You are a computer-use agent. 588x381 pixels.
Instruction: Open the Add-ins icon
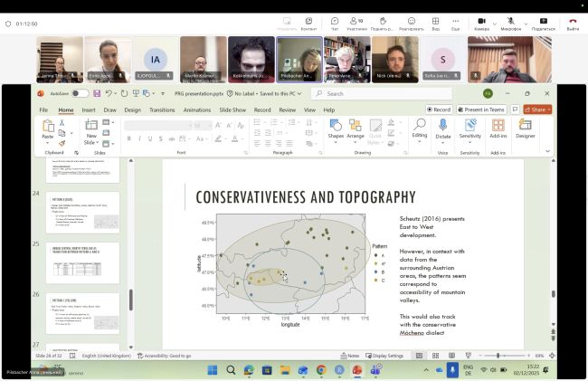point(498,125)
